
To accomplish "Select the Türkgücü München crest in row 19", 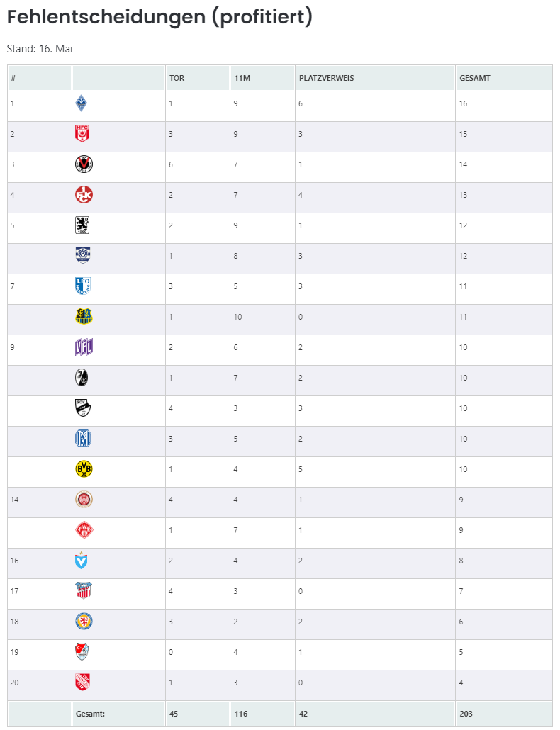I will coord(82,652).
